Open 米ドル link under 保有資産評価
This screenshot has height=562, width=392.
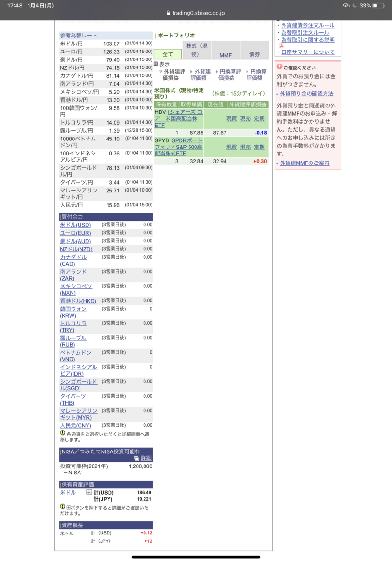68,493
